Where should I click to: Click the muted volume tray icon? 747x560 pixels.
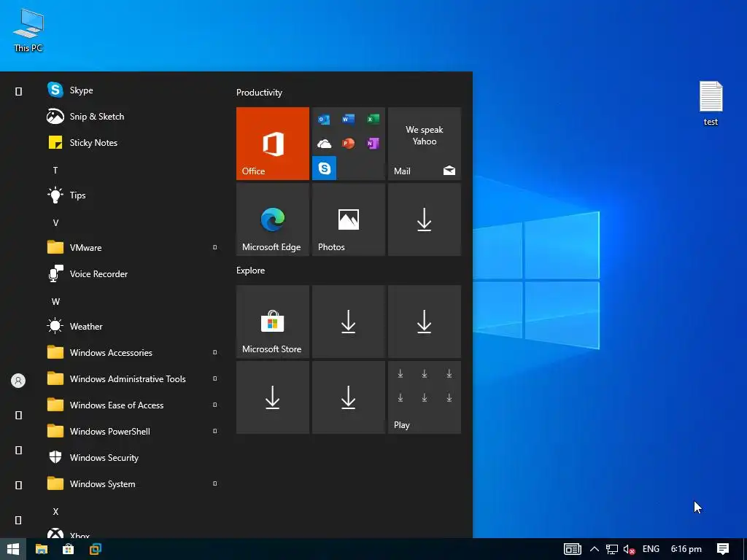click(629, 550)
